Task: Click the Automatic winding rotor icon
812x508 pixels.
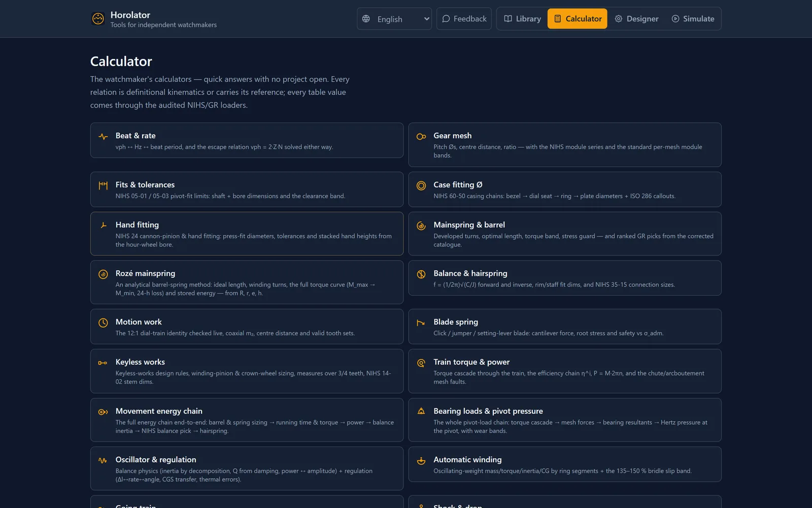Action: [x=421, y=460]
